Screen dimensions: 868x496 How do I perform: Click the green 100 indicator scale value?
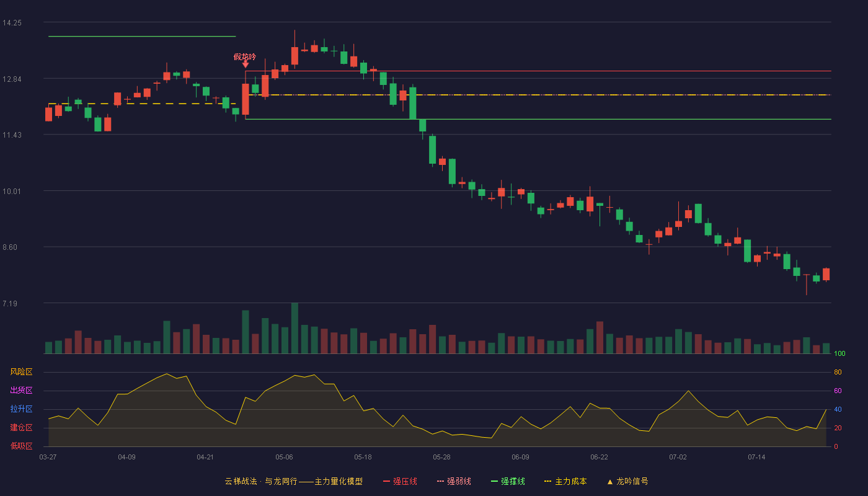(839, 354)
